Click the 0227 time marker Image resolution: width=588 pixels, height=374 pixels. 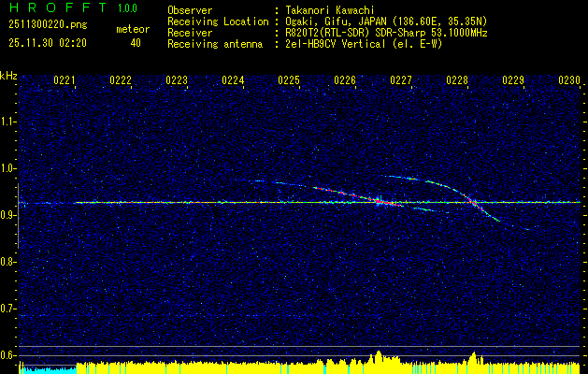tap(401, 80)
